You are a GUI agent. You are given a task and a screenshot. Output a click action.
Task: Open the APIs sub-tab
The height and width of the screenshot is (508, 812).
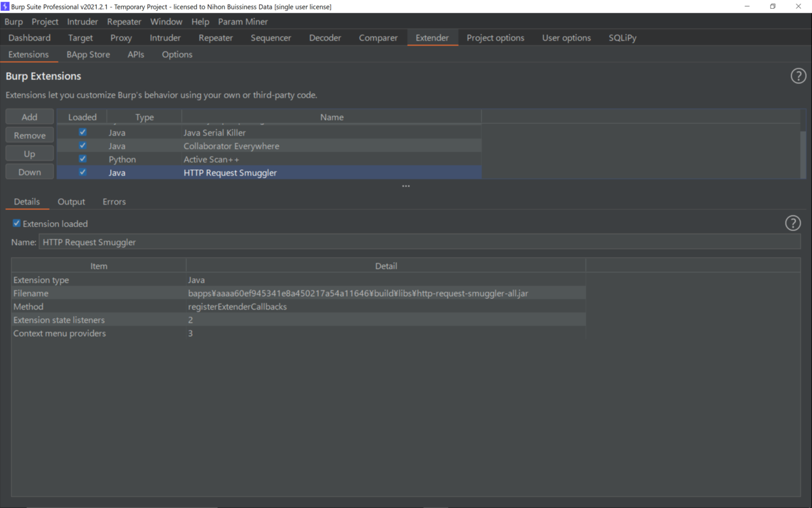click(x=135, y=54)
